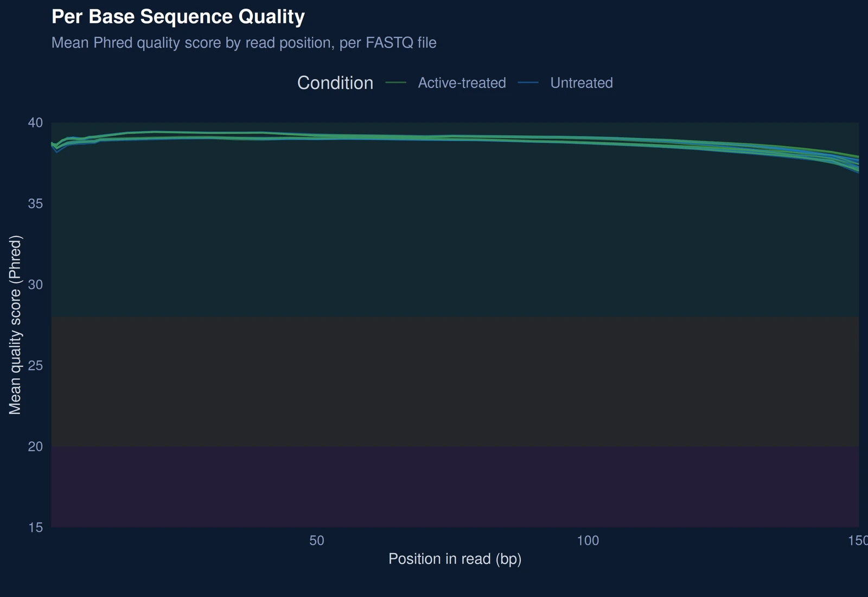This screenshot has width=868, height=597.
Task: Click the Untreated legend label
Action: tap(582, 83)
